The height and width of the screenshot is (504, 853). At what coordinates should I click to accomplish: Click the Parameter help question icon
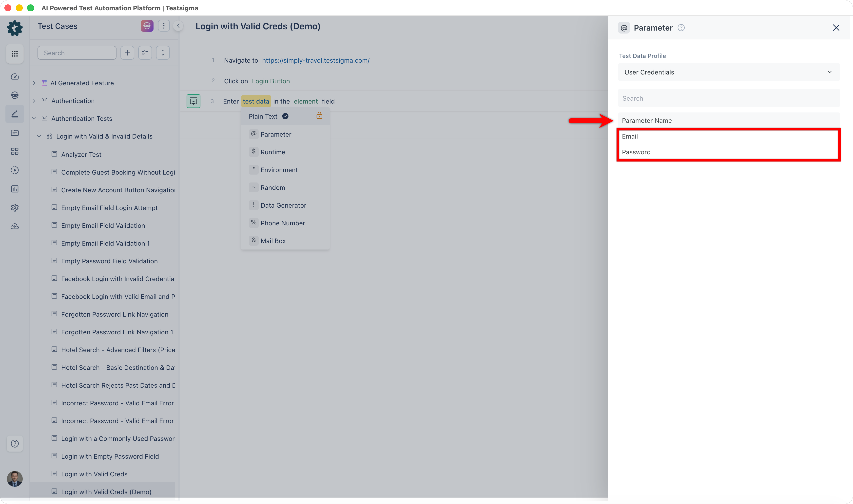click(681, 28)
